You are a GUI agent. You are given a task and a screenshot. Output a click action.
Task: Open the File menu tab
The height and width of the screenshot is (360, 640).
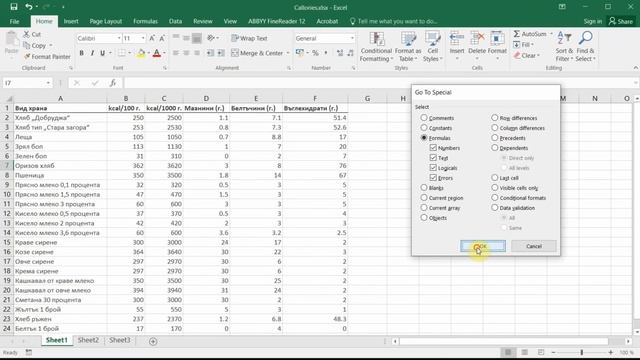click(14, 21)
